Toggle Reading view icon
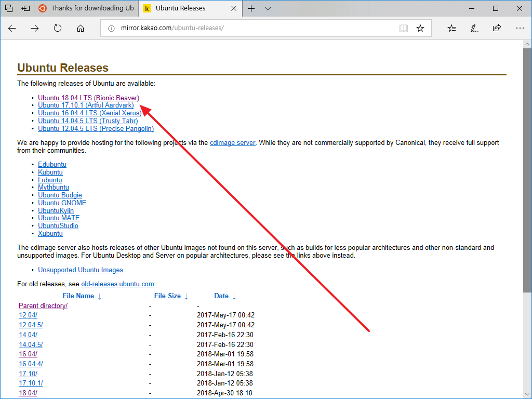Image resolution: width=532 pixels, height=399 pixels. point(403,28)
